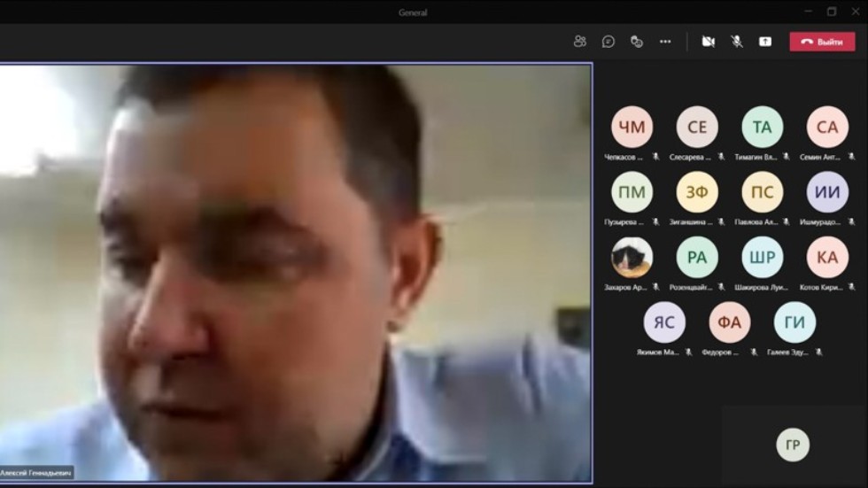Click the ГР self-view tile
Image resolution: width=868 pixels, height=488 pixels.
(793, 445)
